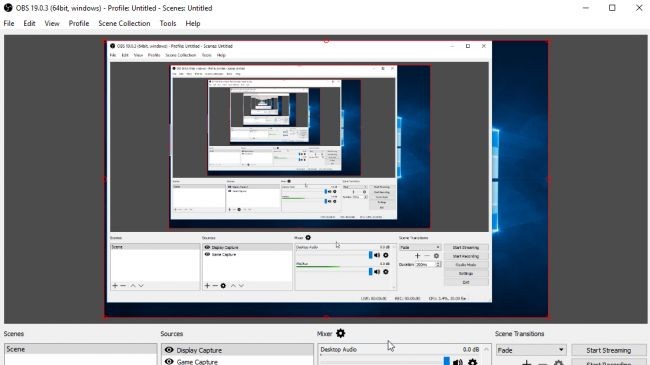Toggle Game Capture eye in main Sources list

click(169, 361)
